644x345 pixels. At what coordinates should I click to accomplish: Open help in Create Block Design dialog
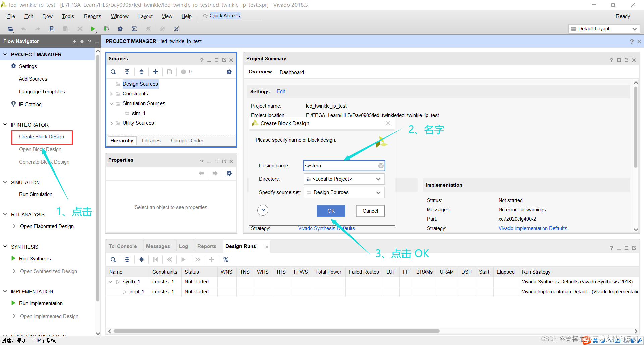click(x=263, y=210)
